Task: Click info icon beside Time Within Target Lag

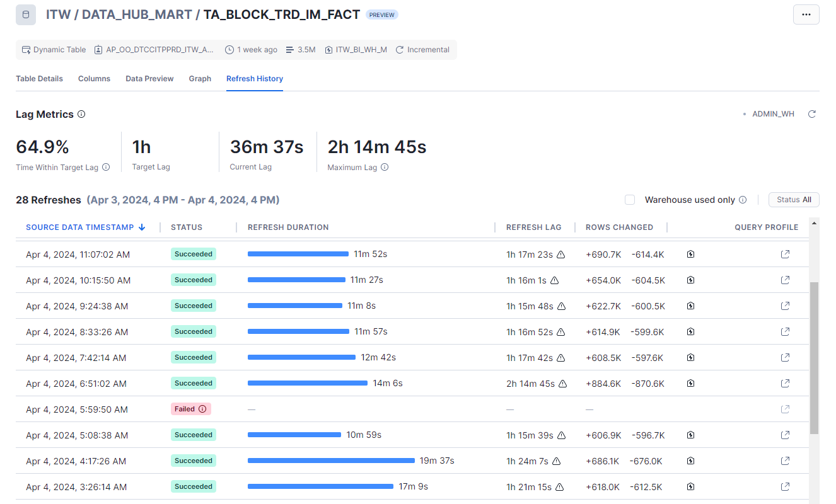Action: pyautogui.click(x=106, y=168)
